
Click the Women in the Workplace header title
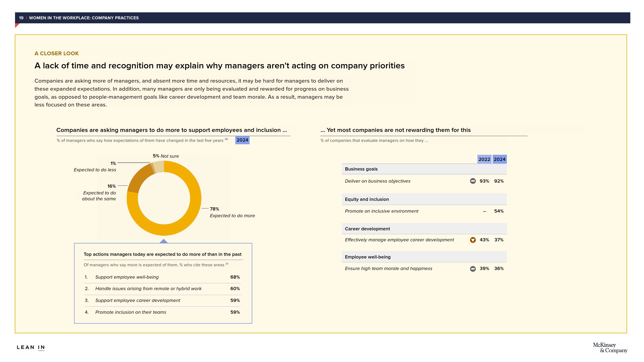point(84,18)
